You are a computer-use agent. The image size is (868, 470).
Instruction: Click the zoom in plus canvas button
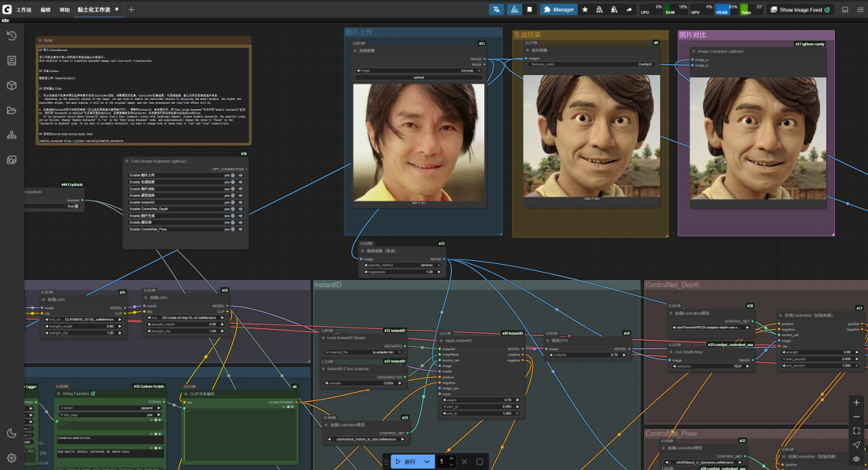pos(856,403)
